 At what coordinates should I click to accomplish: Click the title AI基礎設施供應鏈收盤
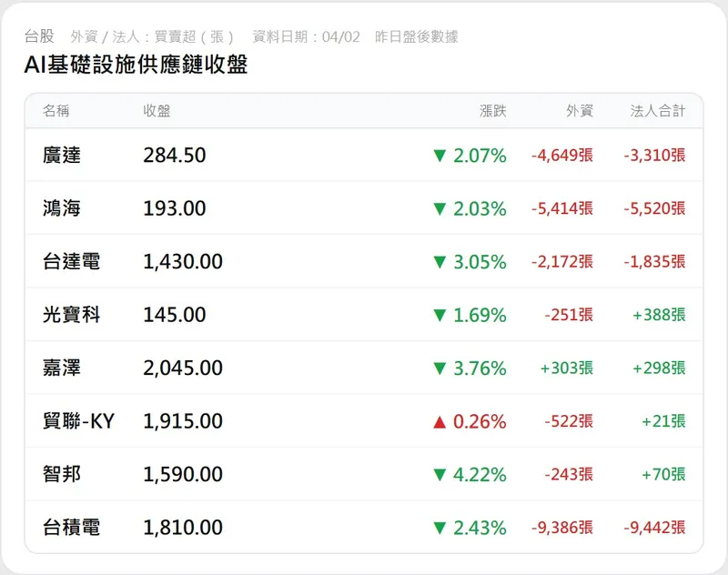(x=136, y=66)
